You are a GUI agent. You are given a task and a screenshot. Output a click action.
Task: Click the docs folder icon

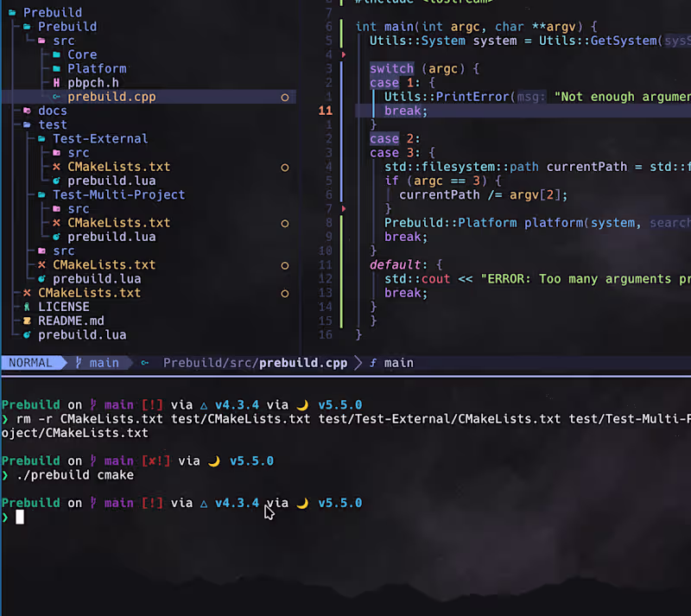point(27,111)
